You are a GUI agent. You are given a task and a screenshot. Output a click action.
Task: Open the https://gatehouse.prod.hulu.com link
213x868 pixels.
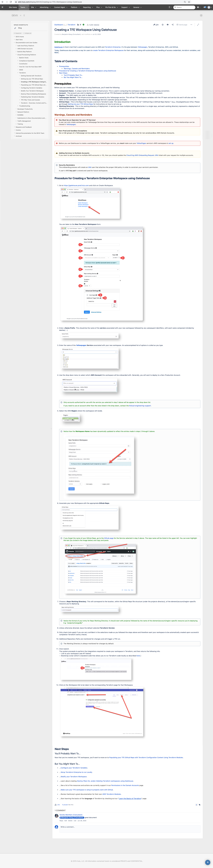76,185
